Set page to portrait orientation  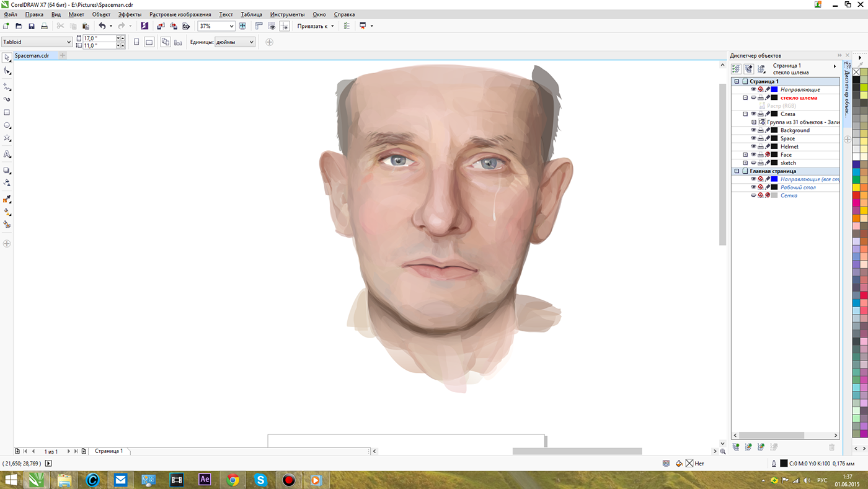click(x=137, y=42)
